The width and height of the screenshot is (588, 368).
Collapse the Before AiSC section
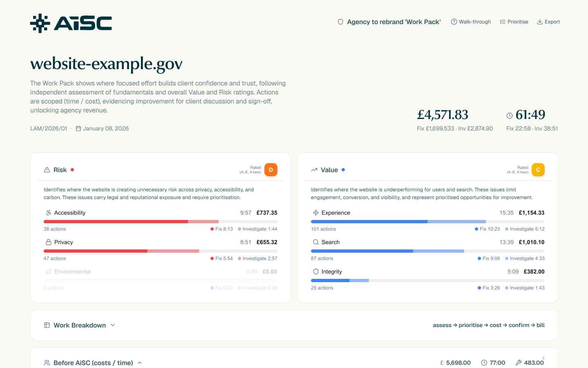pos(140,363)
